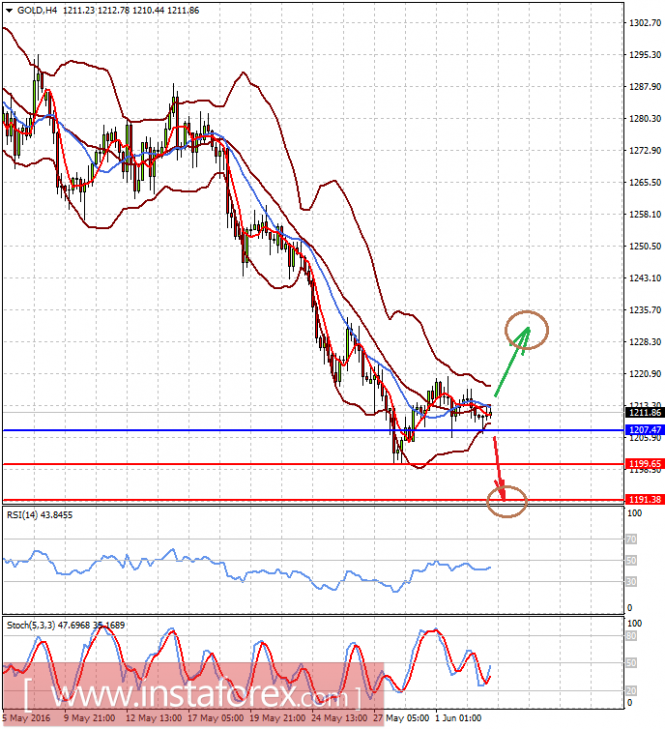Click the GOLD,H4 symbol title

point(37,10)
